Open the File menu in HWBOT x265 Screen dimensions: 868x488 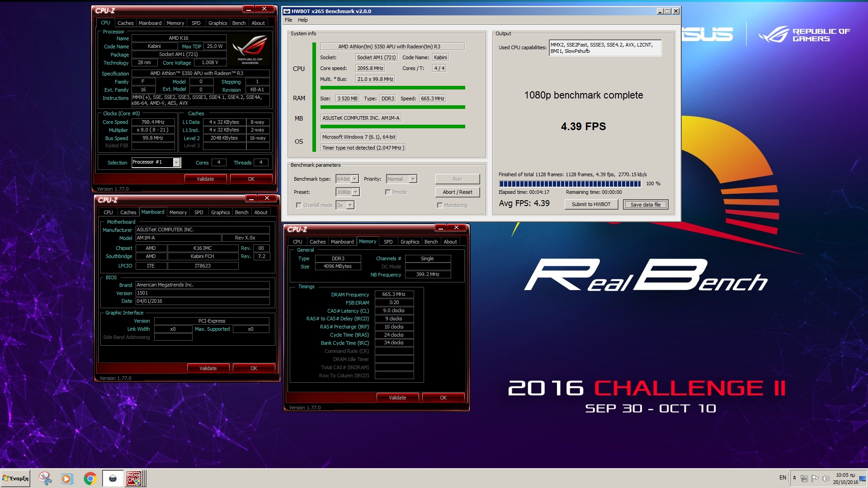[288, 20]
